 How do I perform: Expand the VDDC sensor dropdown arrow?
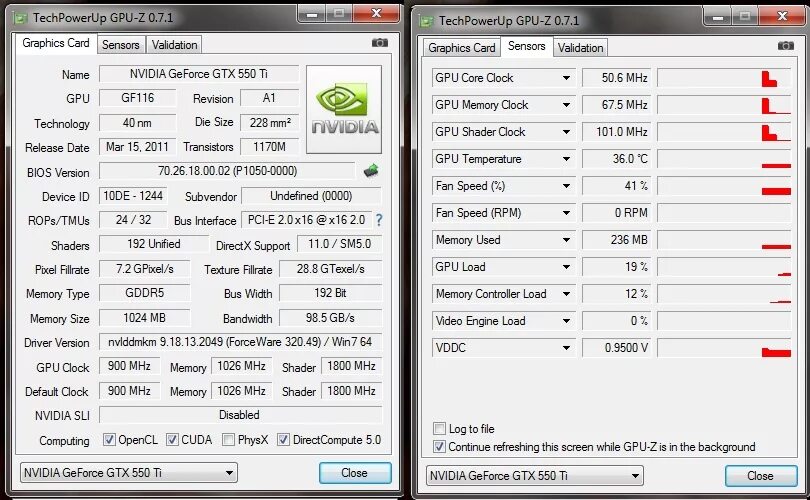[x=566, y=348]
